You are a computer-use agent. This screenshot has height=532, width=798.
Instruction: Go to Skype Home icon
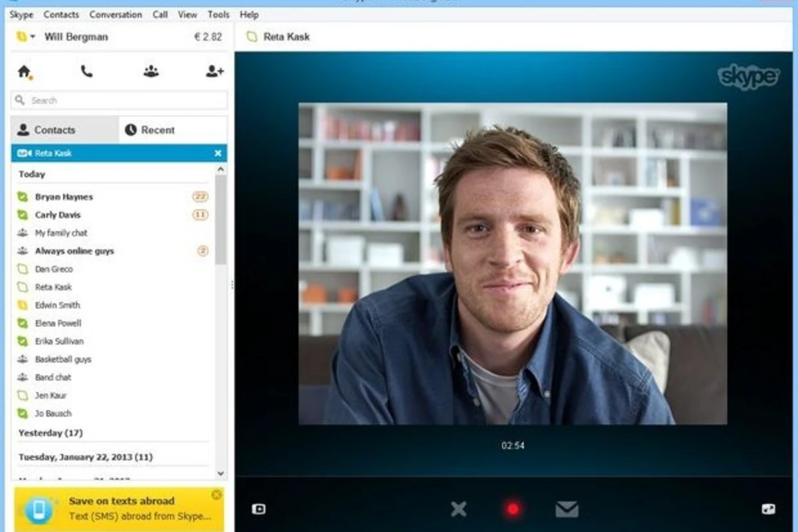coord(25,71)
